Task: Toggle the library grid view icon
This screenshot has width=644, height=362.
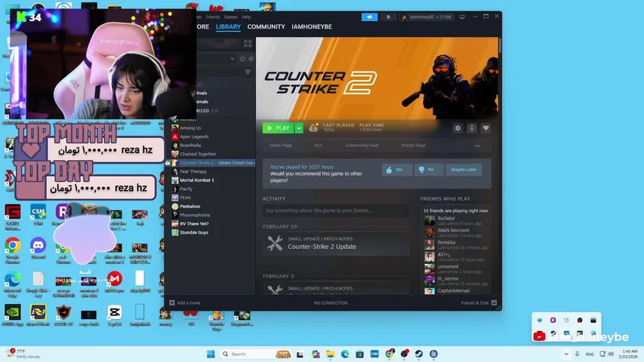Action: point(248,44)
